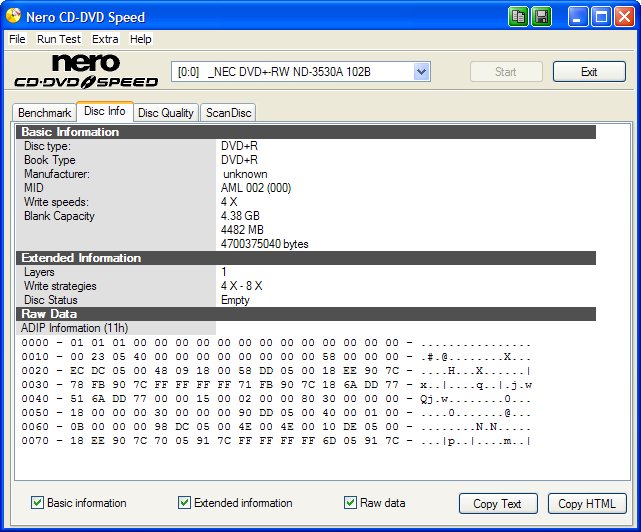
Task: Open the Extra menu
Action: tap(105, 39)
